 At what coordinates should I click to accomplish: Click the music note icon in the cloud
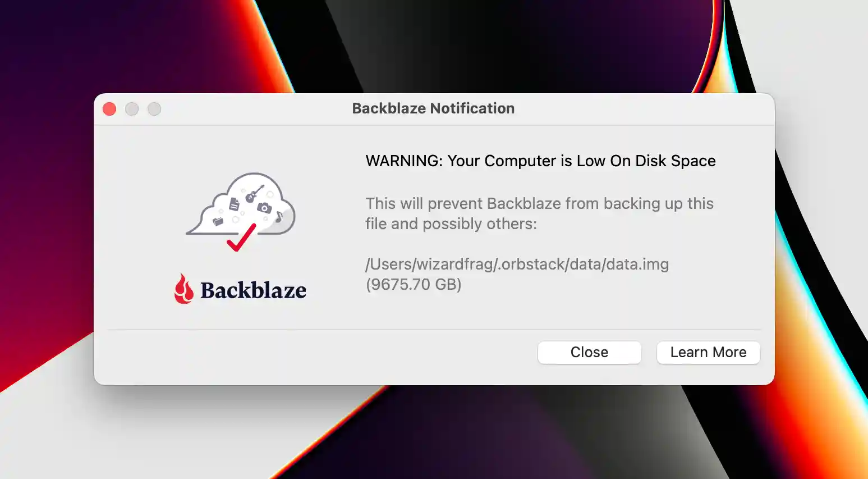coord(279,217)
